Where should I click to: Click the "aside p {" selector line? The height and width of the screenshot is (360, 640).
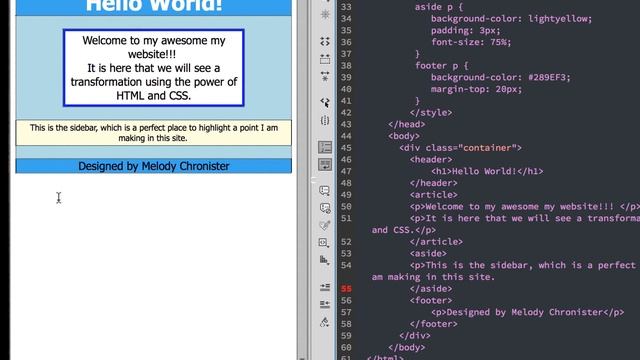coord(439,7)
